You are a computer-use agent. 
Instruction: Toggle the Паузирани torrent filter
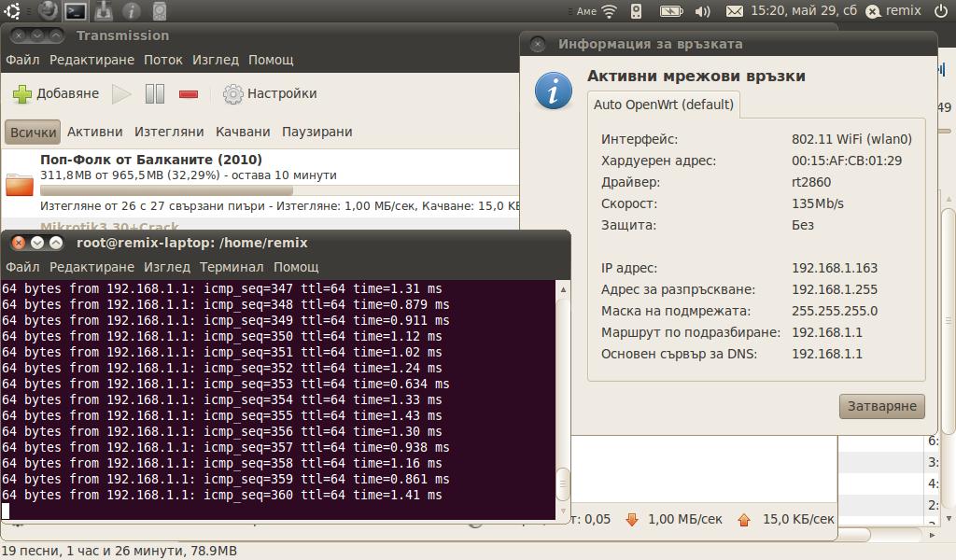(316, 132)
